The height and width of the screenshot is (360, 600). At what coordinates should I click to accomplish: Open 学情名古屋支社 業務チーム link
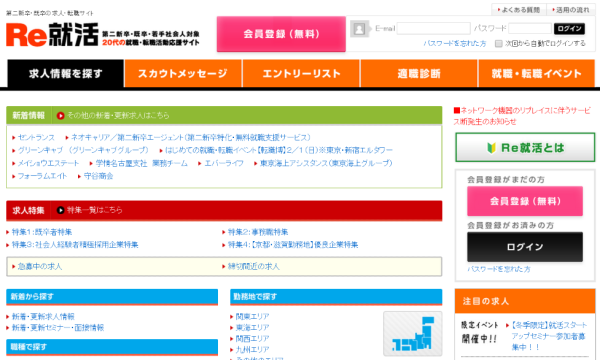click(x=142, y=163)
